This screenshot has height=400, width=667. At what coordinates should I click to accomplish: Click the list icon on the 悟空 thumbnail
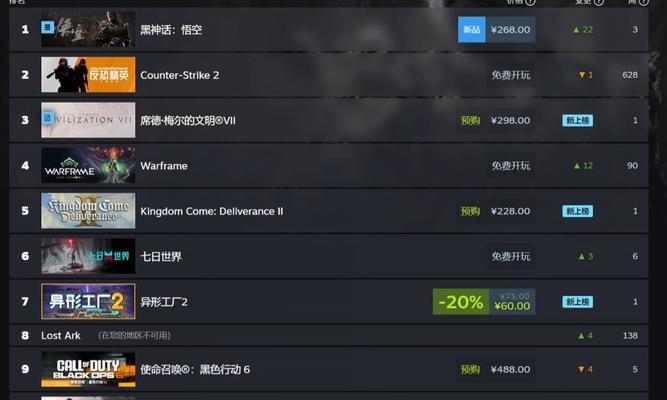tap(48, 28)
